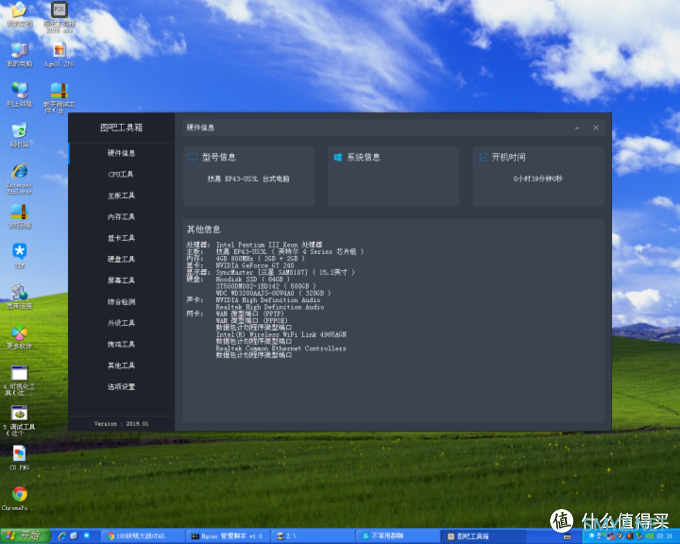Open the 可视化工具 desktop shortcut
Viewport: 680px width, 544px height.
[x=20, y=380]
